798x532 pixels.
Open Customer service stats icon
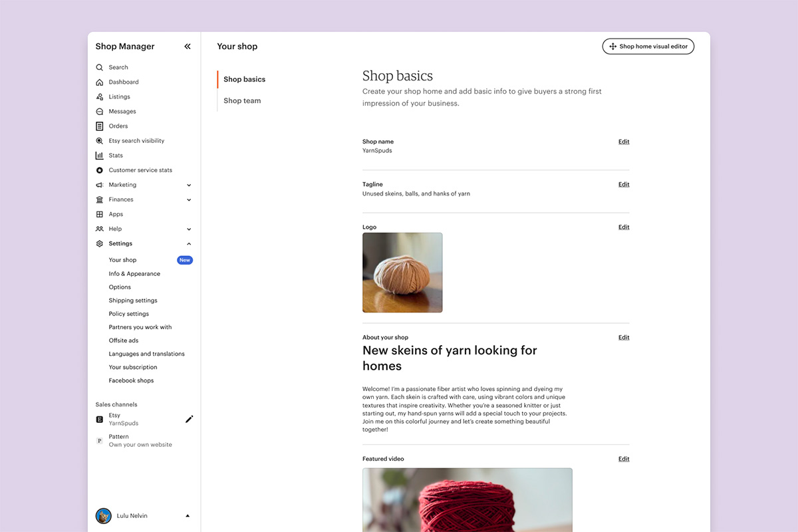(98, 170)
